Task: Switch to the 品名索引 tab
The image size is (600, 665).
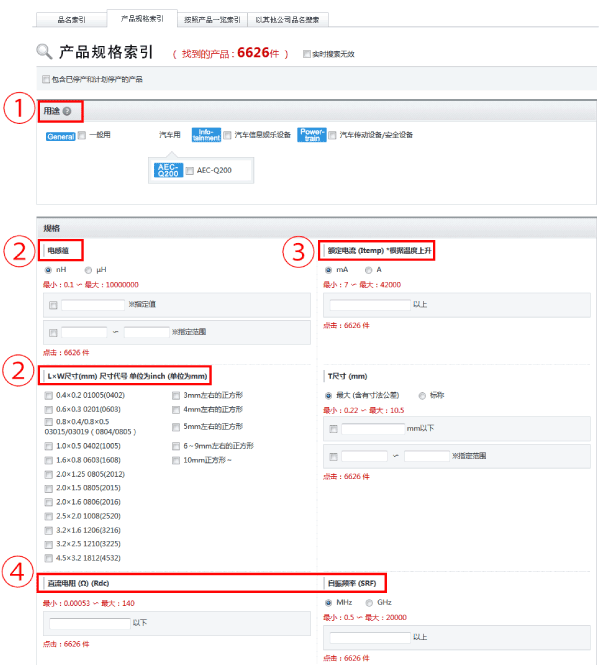Action: pyautogui.click(x=70, y=19)
